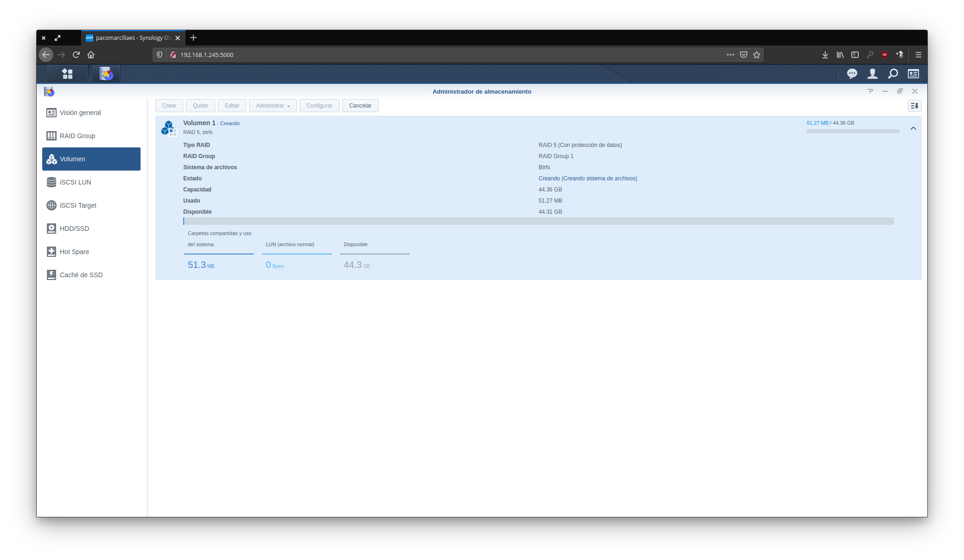Click the Cancelar button

coord(360,106)
